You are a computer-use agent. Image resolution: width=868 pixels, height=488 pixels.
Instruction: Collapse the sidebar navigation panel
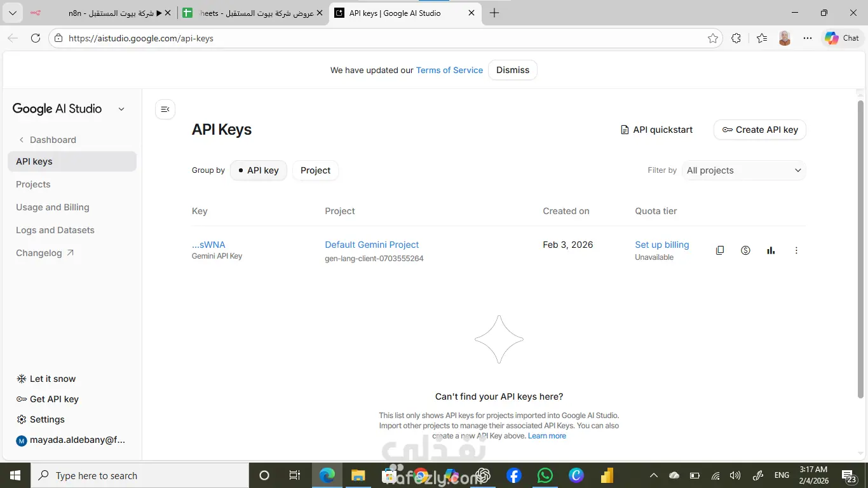[x=165, y=109]
